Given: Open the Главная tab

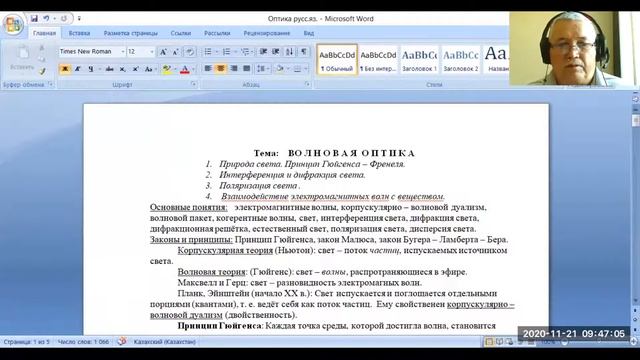Looking at the screenshot, I should tap(44, 33).
